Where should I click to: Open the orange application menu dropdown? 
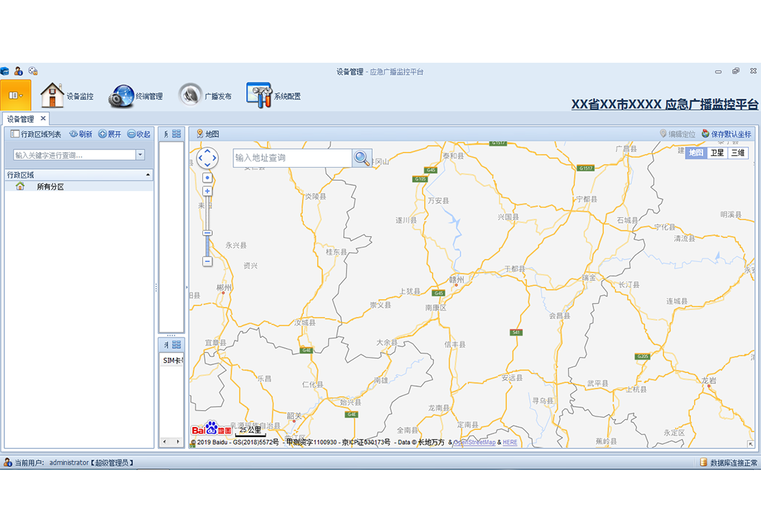tap(16, 95)
